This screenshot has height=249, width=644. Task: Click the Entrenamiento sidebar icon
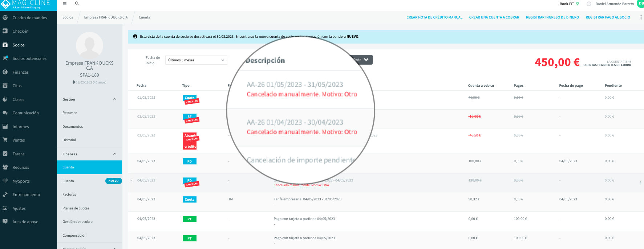click(x=5, y=195)
